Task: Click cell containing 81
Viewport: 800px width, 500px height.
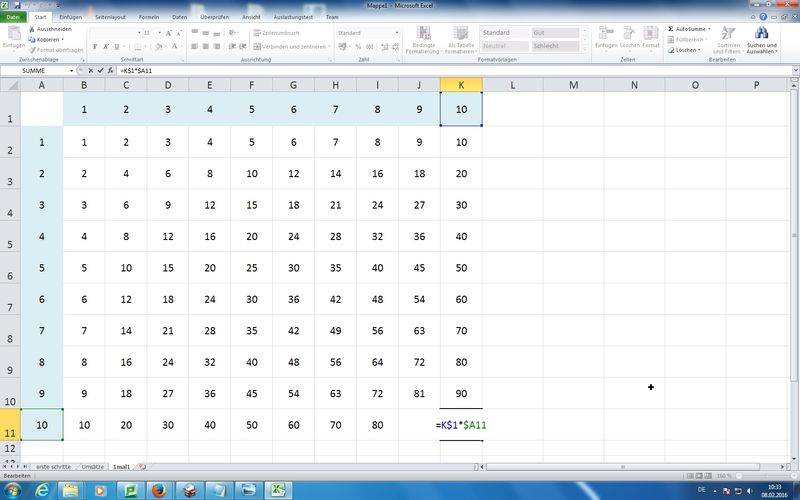Action: [x=419, y=393]
